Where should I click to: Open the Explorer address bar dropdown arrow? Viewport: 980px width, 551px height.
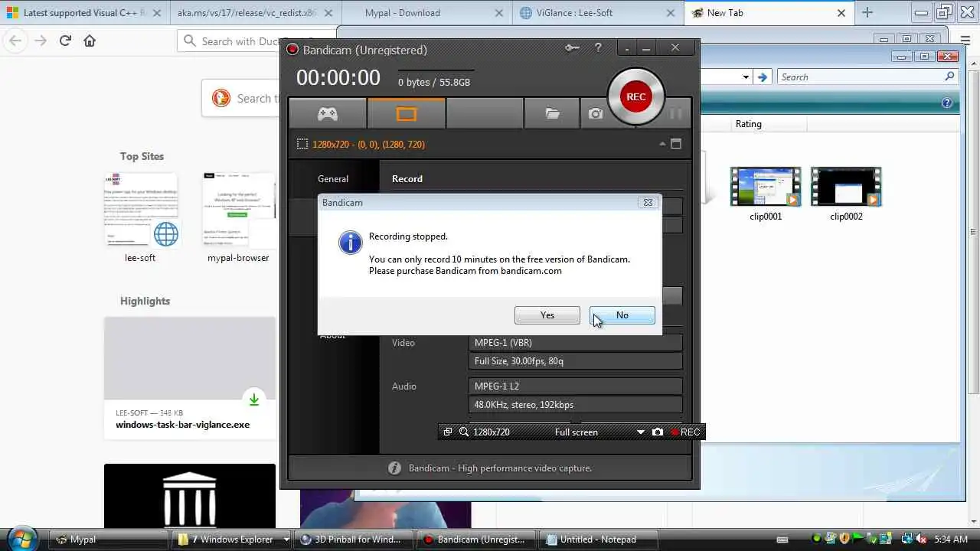pyautogui.click(x=746, y=77)
